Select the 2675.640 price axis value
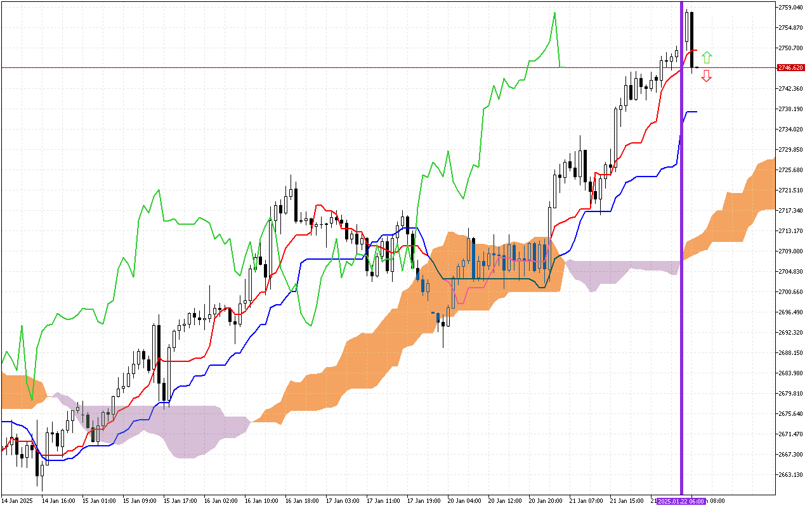 click(x=792, y=413)
